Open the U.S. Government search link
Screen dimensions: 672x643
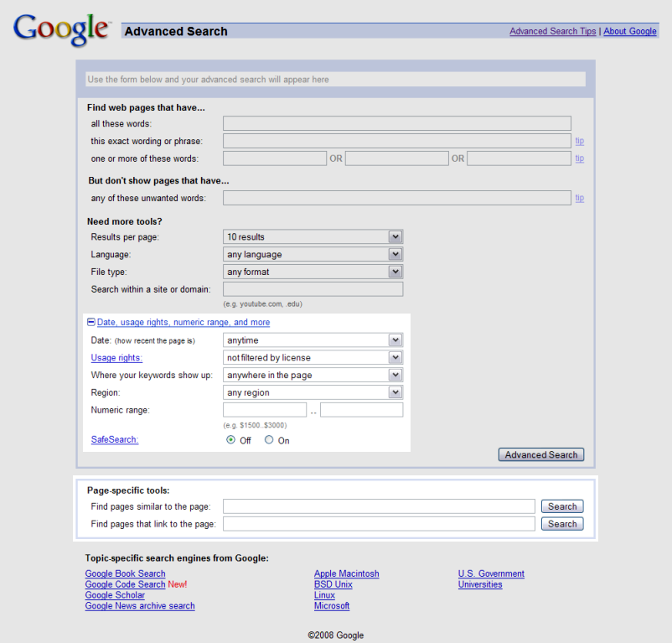click(491, 573)
